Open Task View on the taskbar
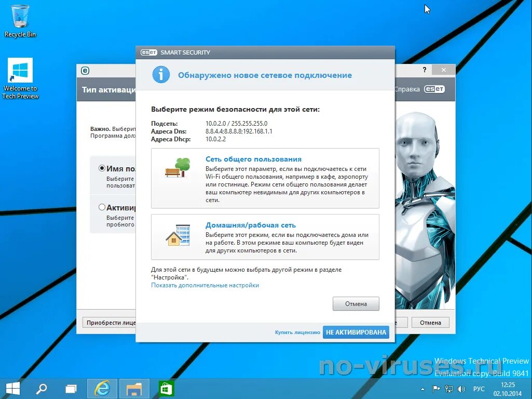 [x=71, y=389]
